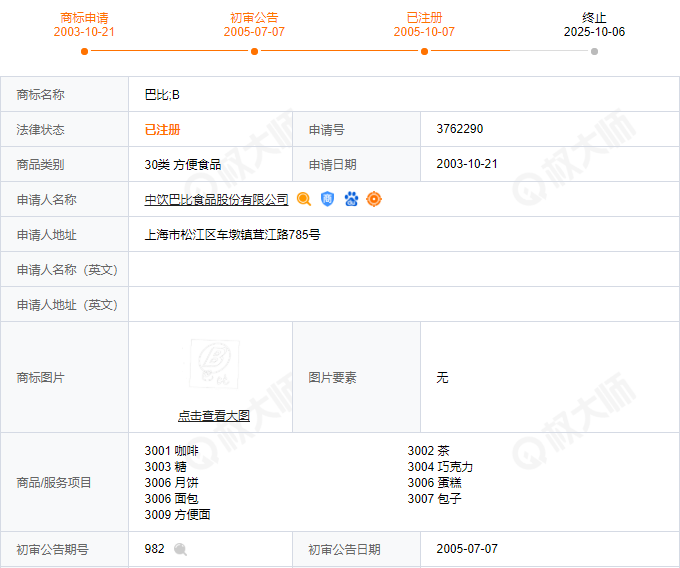Screen dimensions: 680x568
Task: Click 初审公告日期 value 2005-07-07 in table
Action: (x=467, y=549)
